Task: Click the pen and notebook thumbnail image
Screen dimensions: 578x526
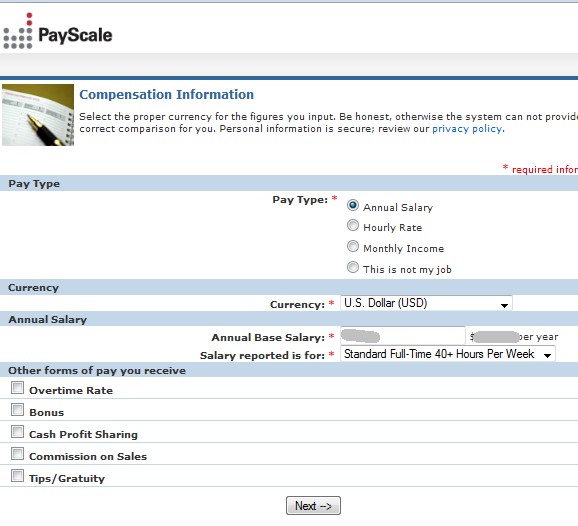Action: (x=38, y=115)
